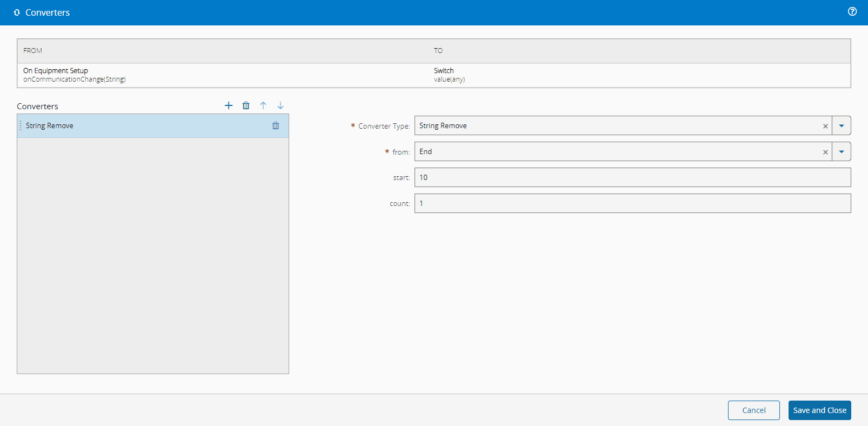Viewport: 868px width, 426px height.
Task: Open the from combo box showing End
Action: pos(616,152)
